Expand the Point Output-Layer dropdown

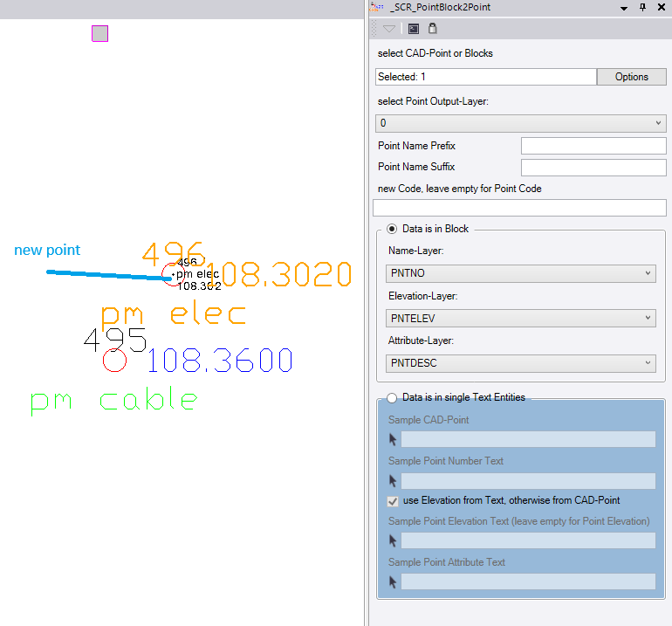521,123
